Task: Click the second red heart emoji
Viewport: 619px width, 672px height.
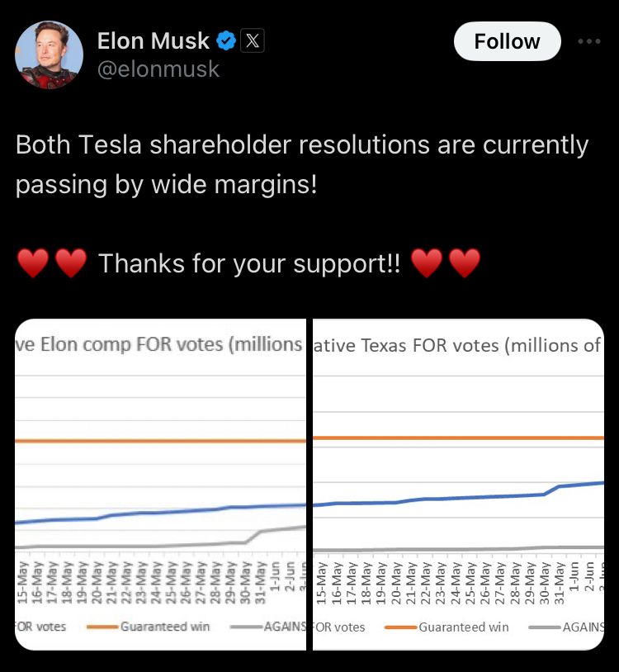Action: 71,263
